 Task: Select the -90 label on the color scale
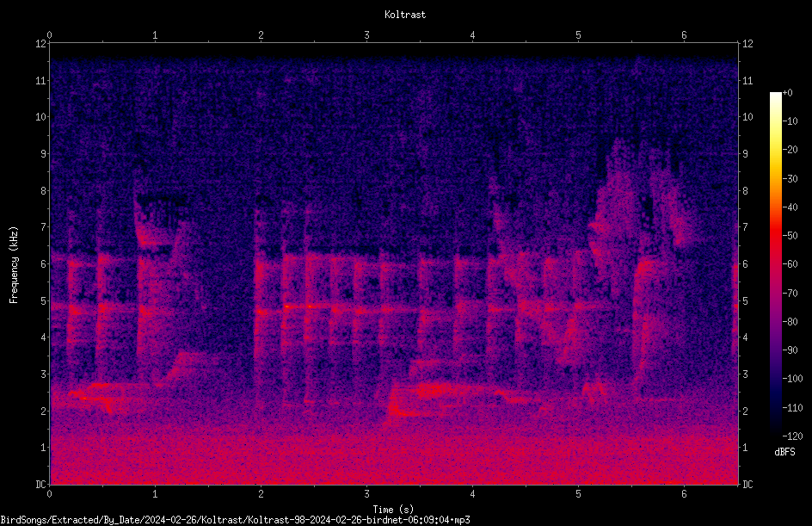coord(790,350)
